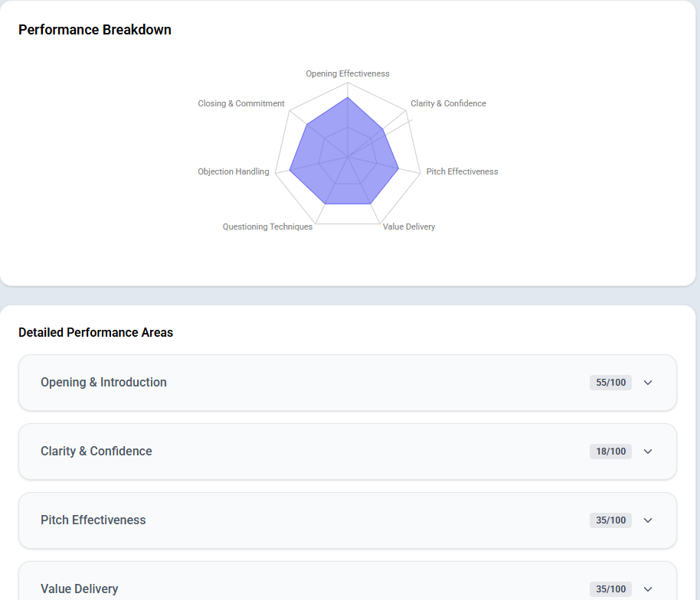The image size is (700, 600).
Task: Expand the Pitch Effectiveness chevron
Action: (x=648, y=520)
